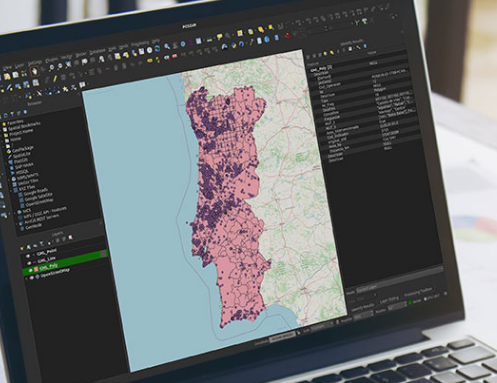The height and width of the screenshot is (383, 497).
Task: Click the Refresh map icon in toolbar
Action: [x=157, y=49]
